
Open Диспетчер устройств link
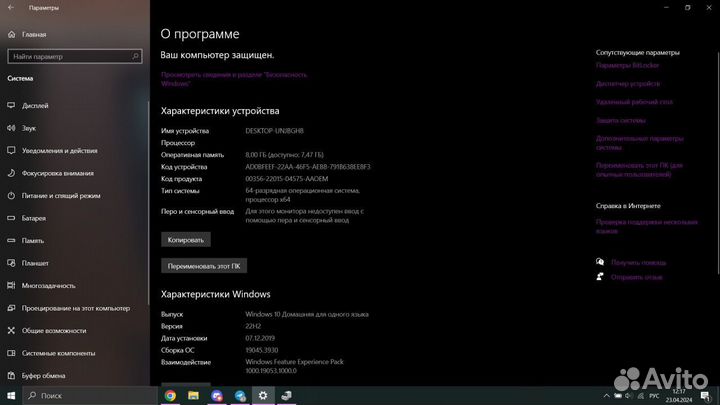click(628, 84)
